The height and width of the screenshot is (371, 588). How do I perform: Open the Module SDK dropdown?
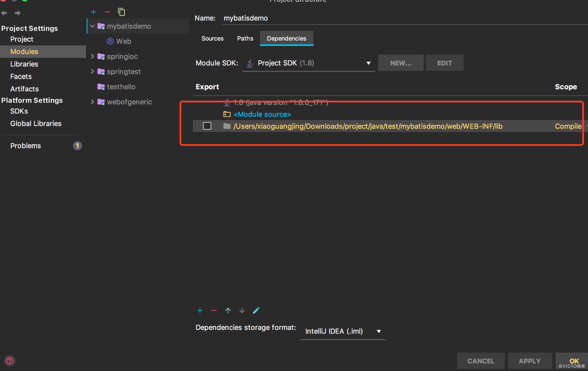[x=309, y=63]
